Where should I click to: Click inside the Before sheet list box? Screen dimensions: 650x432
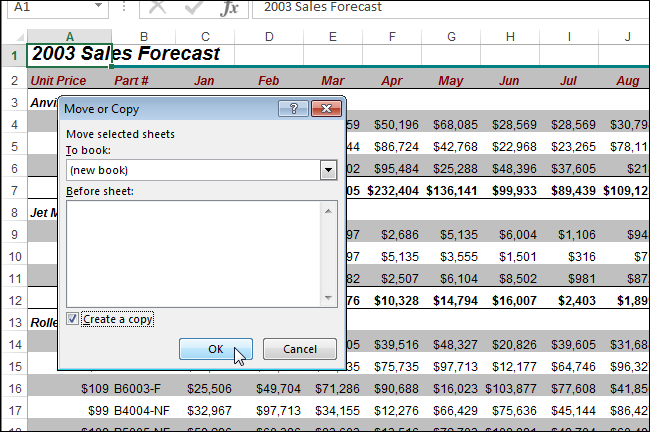click(193, 254)
